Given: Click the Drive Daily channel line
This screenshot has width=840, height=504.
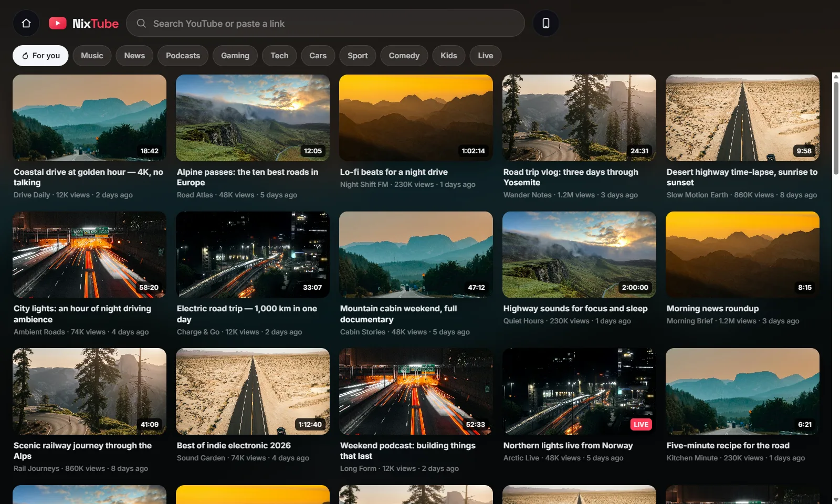Looking at the screenshot, I should point(73,195).
